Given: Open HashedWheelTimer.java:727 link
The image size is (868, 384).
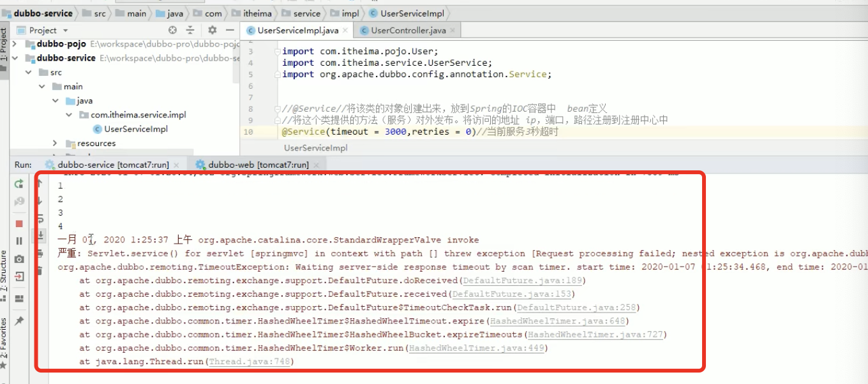Looking at the screenshot, I should (595, 334).
